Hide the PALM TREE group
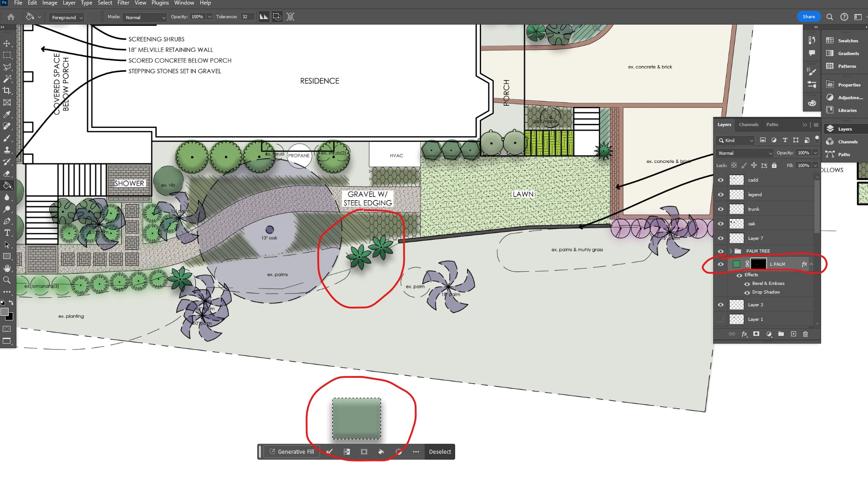The image size is (868, 487). 721,251
